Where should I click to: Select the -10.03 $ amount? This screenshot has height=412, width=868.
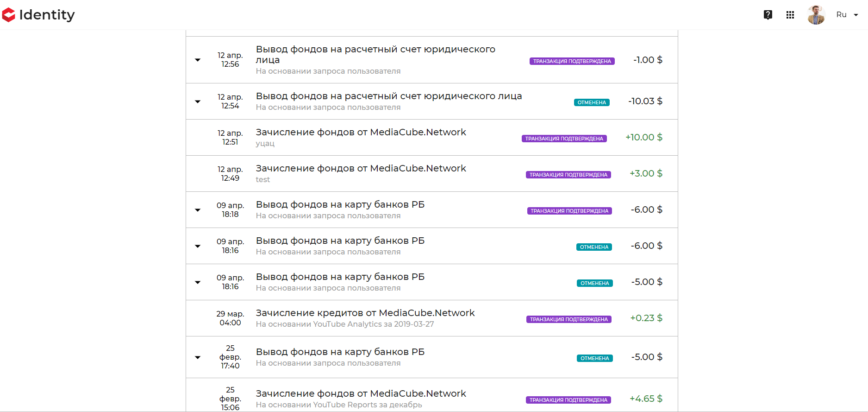tap(645, 101)
